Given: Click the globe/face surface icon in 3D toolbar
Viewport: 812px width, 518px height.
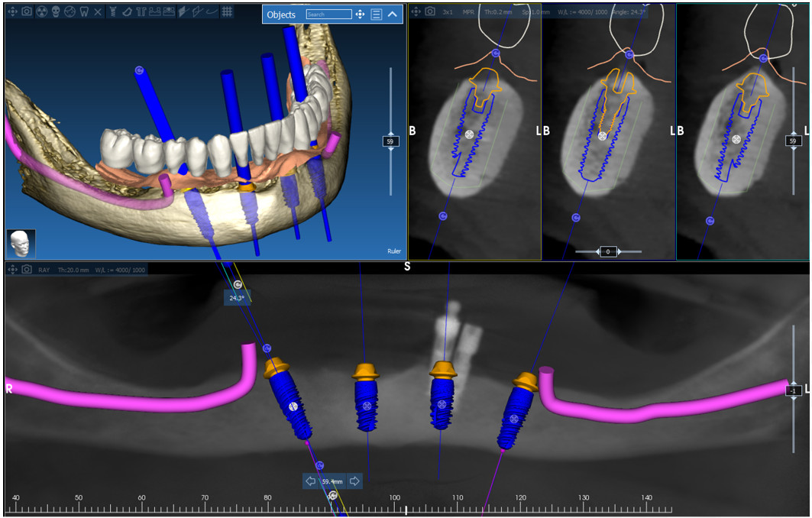Looking at the screenshot, I should 70,11.
